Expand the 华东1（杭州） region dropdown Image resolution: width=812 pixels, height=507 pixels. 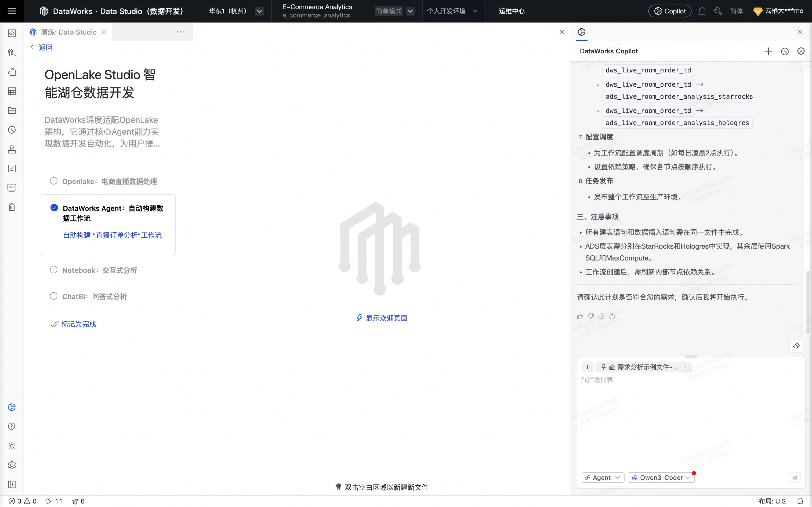click(259, 11)
